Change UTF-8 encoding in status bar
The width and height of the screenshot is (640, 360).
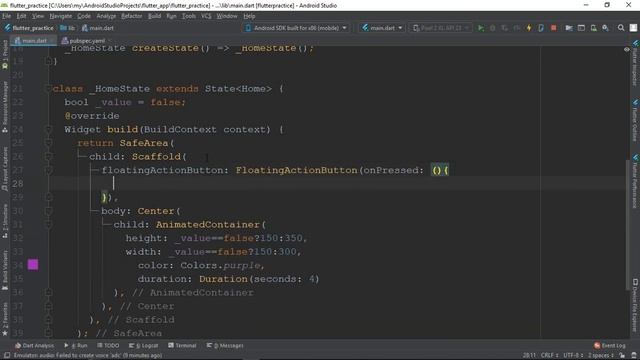point(573,356)
